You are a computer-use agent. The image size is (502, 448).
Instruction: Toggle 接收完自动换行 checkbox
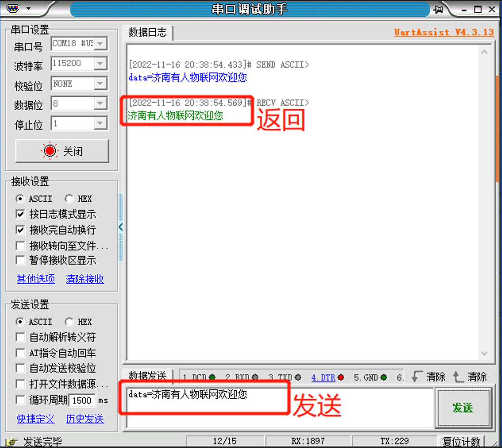[x=20, y=230]
